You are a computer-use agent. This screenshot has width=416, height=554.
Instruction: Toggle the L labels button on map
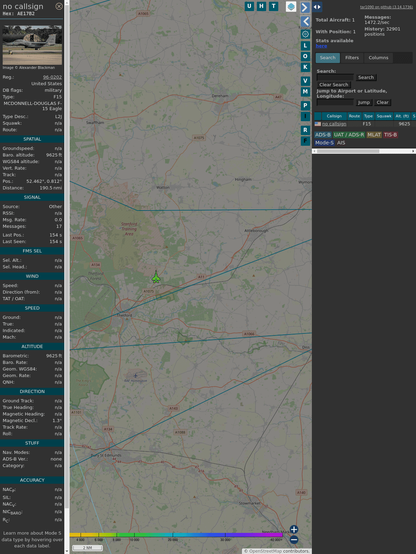(305, 46)
